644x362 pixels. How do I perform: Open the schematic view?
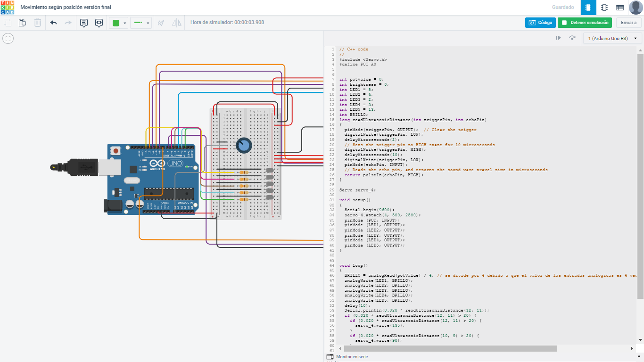(x=604, y=8)
